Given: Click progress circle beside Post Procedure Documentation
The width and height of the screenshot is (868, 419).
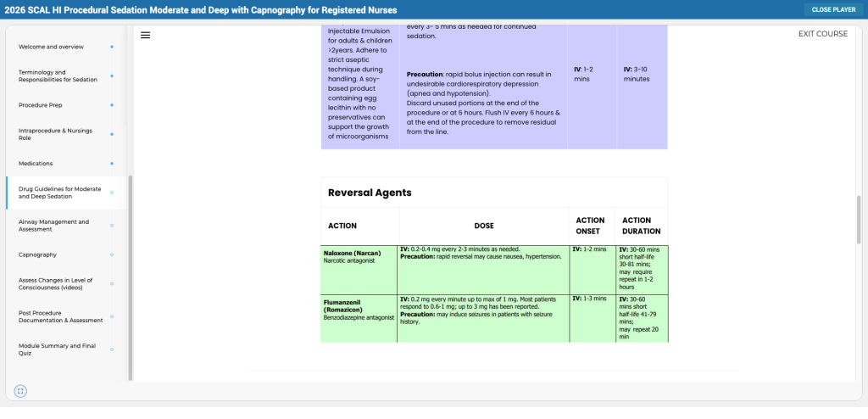Looking at the screenshot, I should click(112, 316).
